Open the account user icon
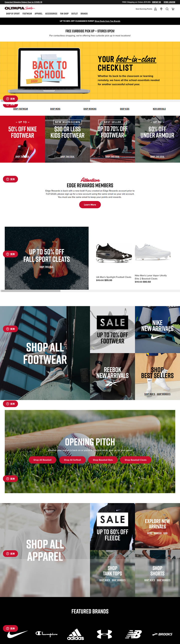180x644 pixels. (155, 9)
